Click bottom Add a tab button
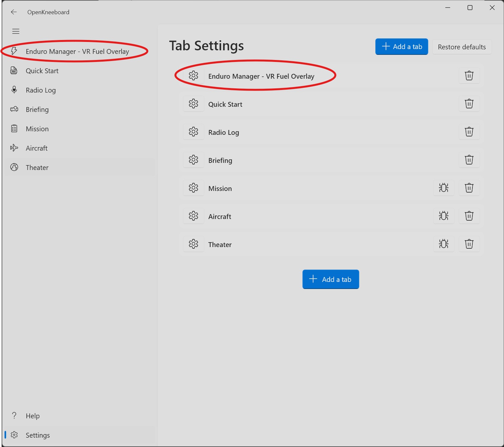This screenshot has height=447, width=504. 331,279
